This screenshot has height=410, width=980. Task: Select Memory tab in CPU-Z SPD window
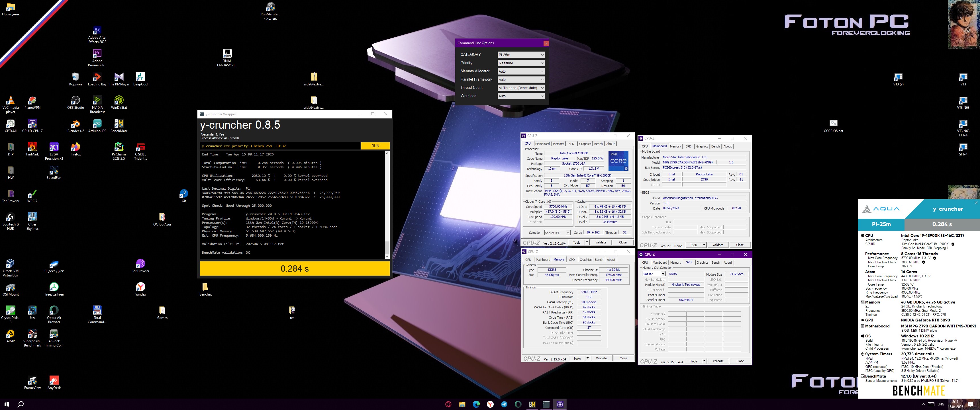[x=676, y=263]
